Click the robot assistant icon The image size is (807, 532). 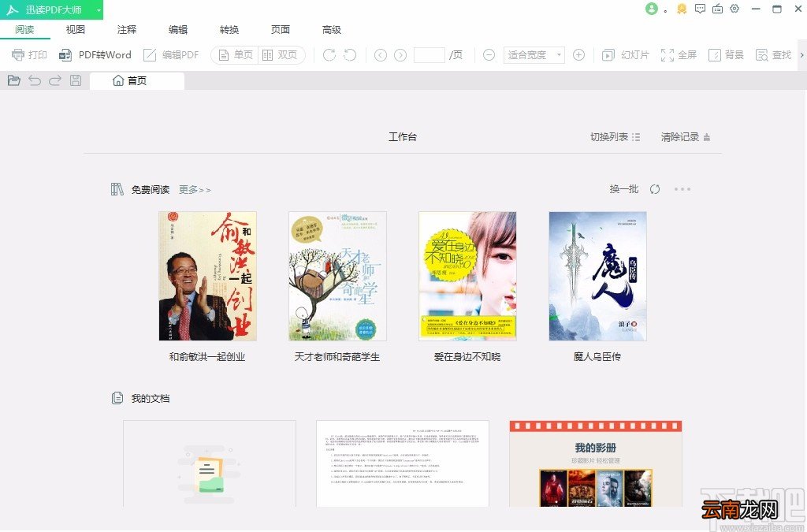(x=717, y=9)
